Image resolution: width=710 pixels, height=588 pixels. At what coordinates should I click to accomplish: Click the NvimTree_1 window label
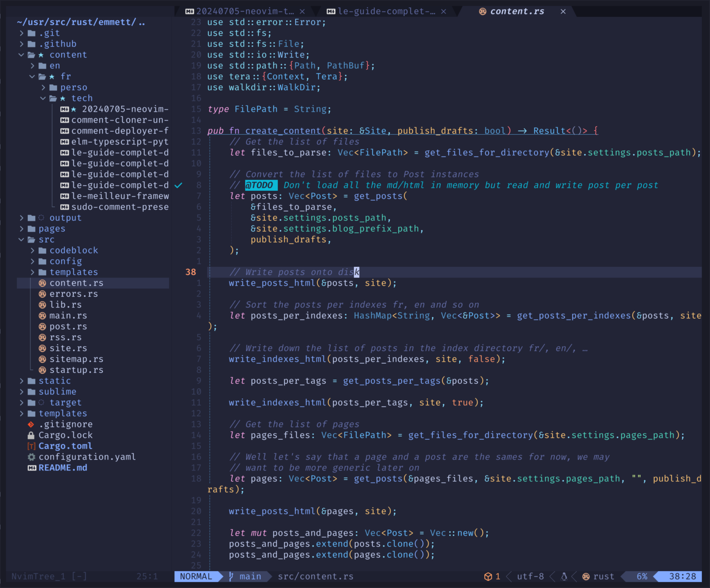[38, 576]
